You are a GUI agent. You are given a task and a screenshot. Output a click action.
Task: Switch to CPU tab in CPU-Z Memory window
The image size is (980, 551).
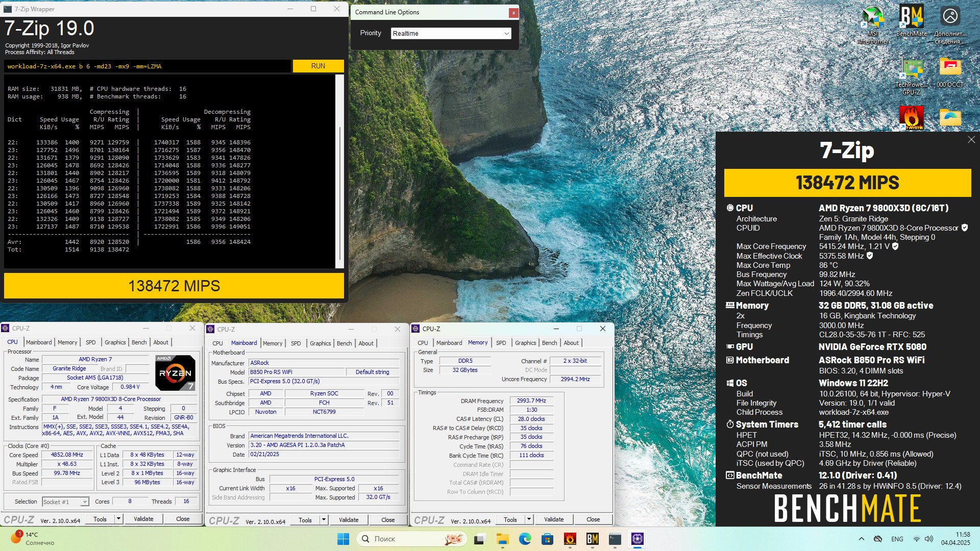(x=423, y=343)
